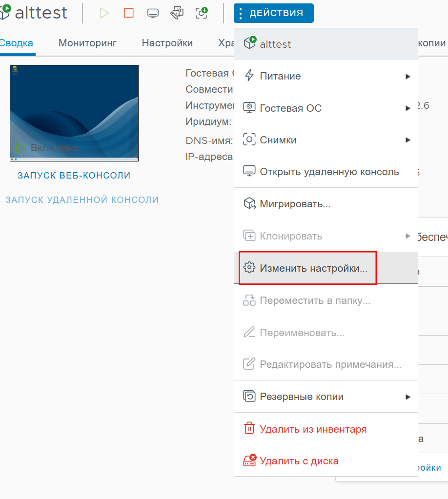Click the green Включено play indicator
The width and height of the screenshot is (448, 499).
[x=20, y=148]
